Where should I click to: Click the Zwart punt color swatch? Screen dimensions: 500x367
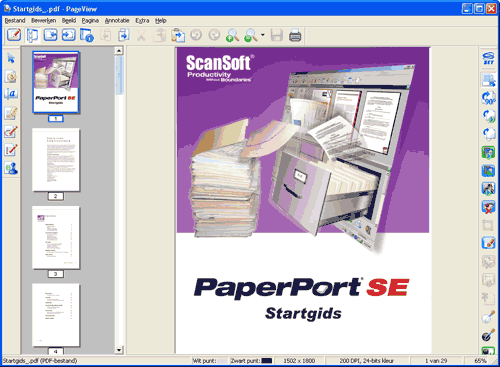point(267,361)
